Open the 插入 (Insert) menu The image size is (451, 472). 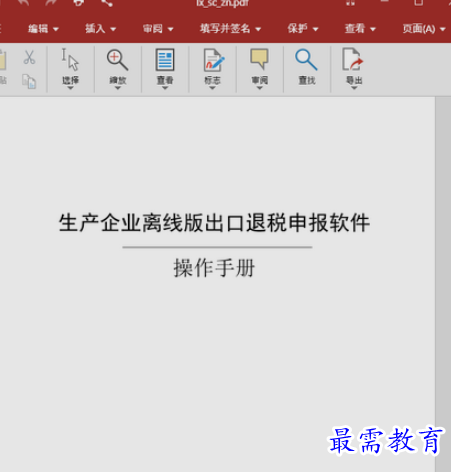100,29
